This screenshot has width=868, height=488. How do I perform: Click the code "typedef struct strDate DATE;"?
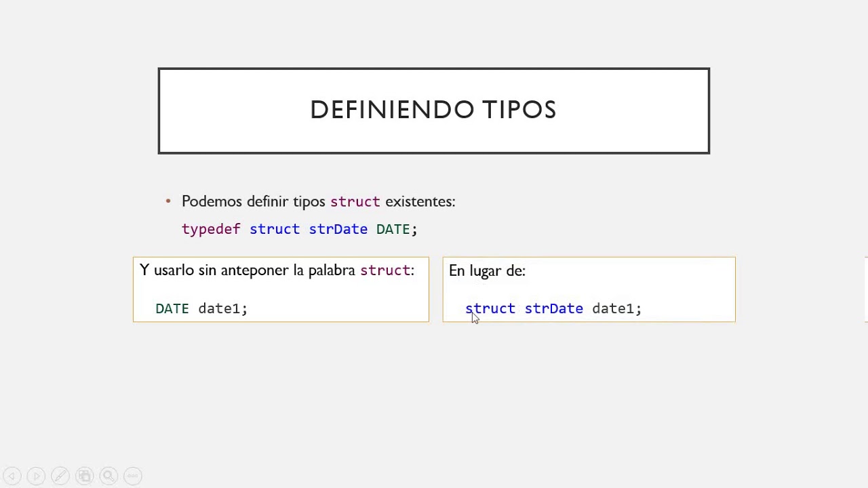[299, 229]
